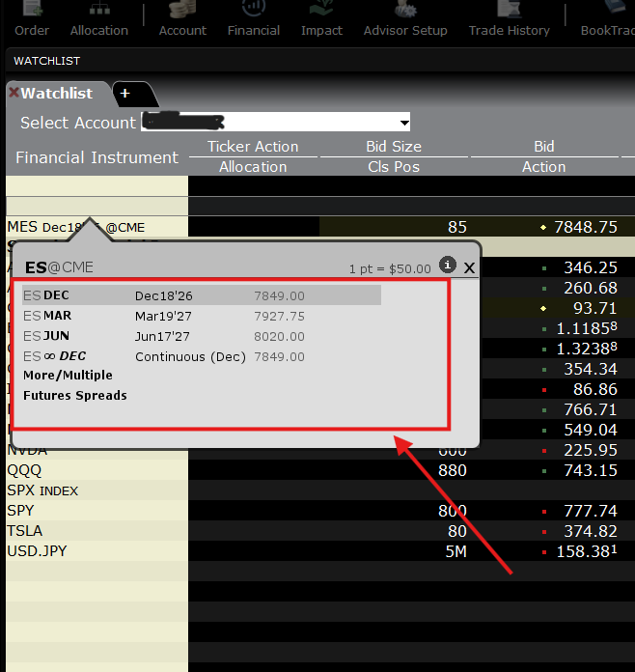Open the Allocation toolbar icon
Screen dimensions: 635x672
[x=99, y=19]
